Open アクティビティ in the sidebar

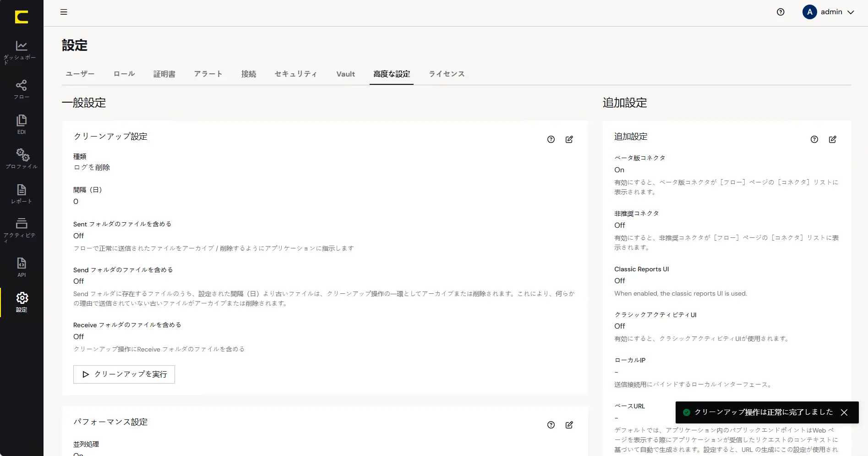click(22, 230)
